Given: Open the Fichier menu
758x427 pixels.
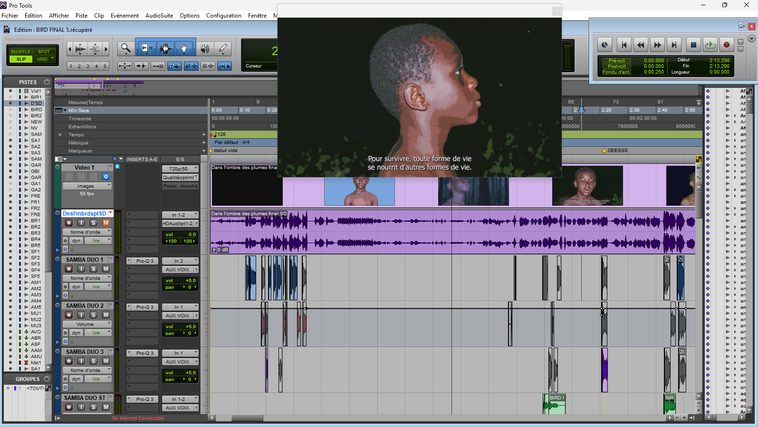Looking at the screenshot, I should [x=10, y=15].
